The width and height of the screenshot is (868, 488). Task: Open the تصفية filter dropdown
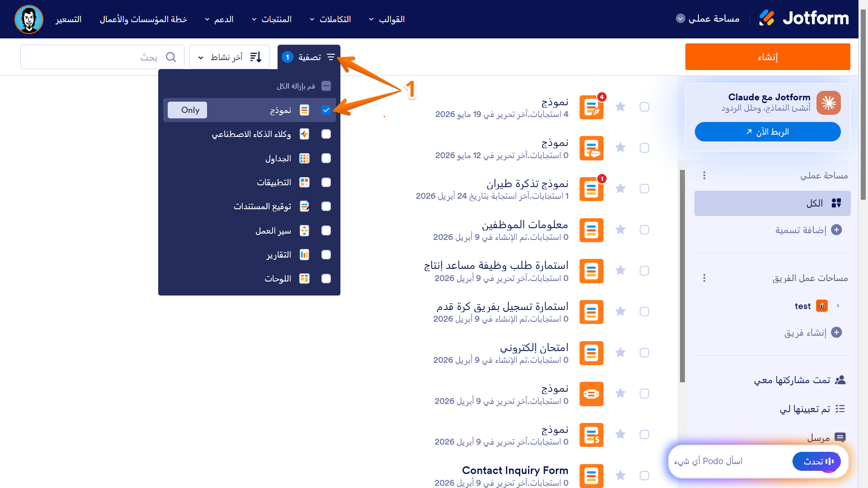click(x=309, y=57)
